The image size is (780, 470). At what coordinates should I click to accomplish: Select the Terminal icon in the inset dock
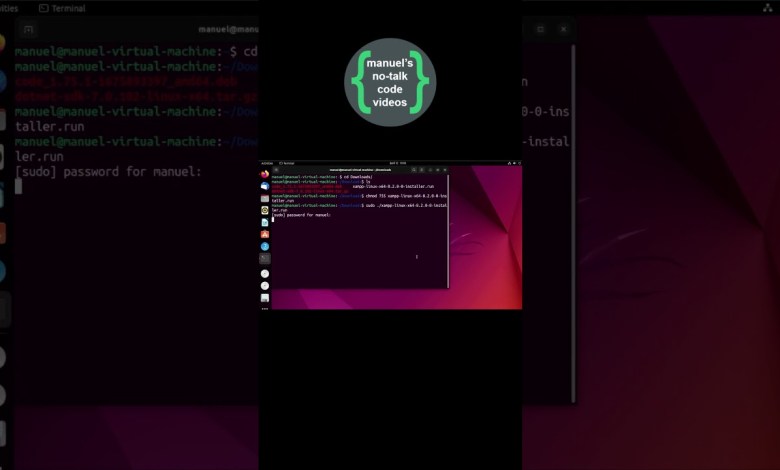[x=265, y=258]
